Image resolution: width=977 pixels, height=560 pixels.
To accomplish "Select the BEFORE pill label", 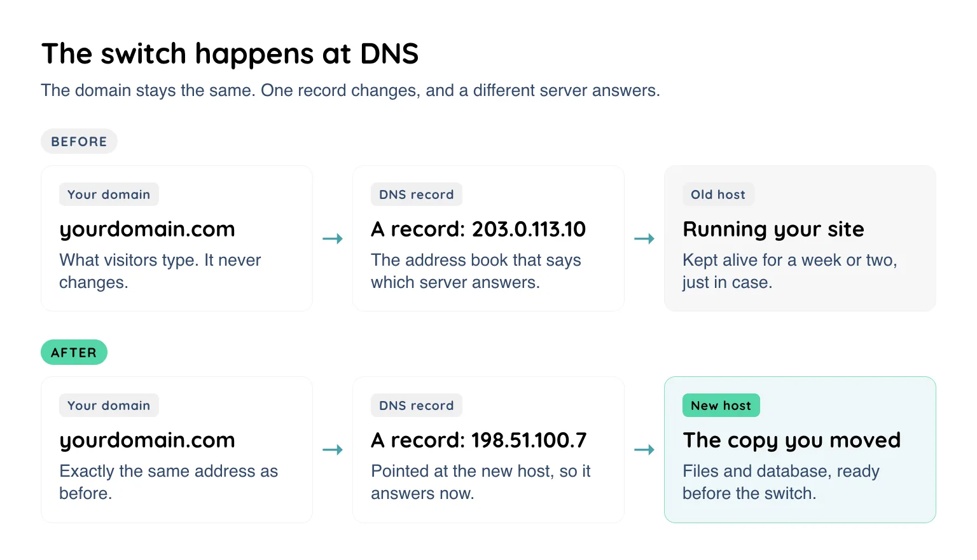I will [79, 141].
